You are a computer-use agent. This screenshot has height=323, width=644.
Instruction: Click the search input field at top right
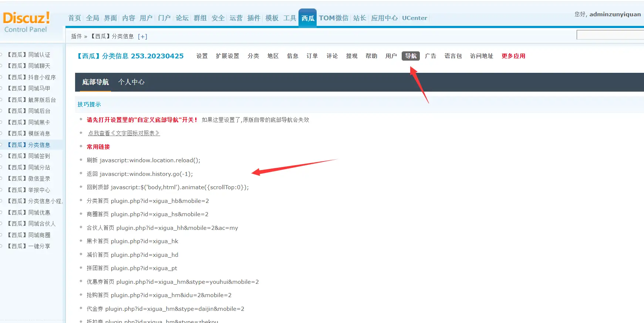(610, 35)
